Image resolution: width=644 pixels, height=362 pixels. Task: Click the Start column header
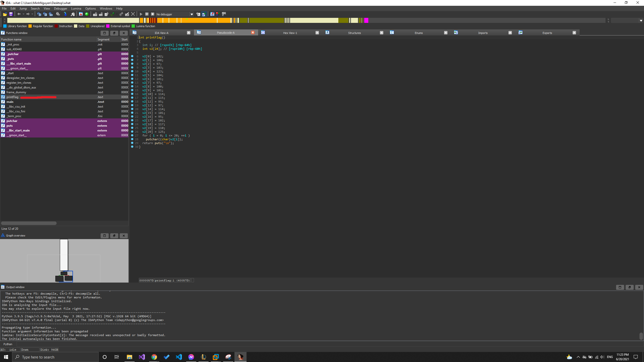click(125, 39)
